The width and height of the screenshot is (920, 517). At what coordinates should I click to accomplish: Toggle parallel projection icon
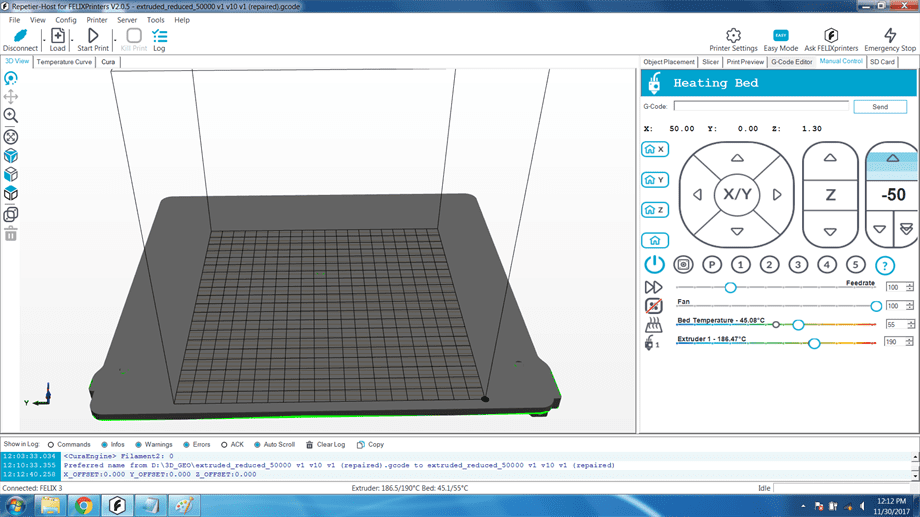click(x=11, y=214)
